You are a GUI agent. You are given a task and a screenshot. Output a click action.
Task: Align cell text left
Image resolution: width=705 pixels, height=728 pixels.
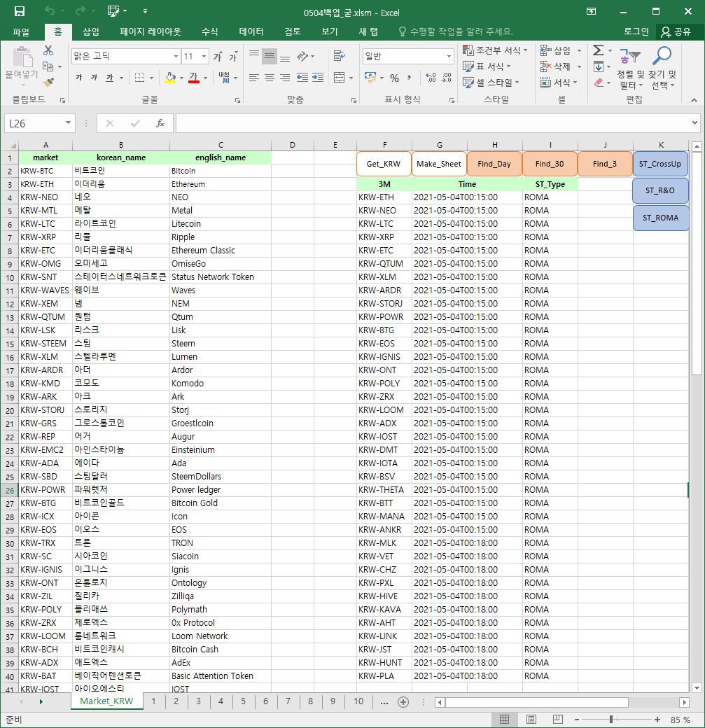click(x=253, y=78)
